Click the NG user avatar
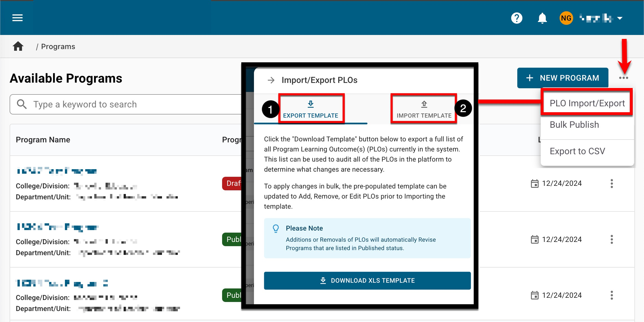 coord(566,18)
